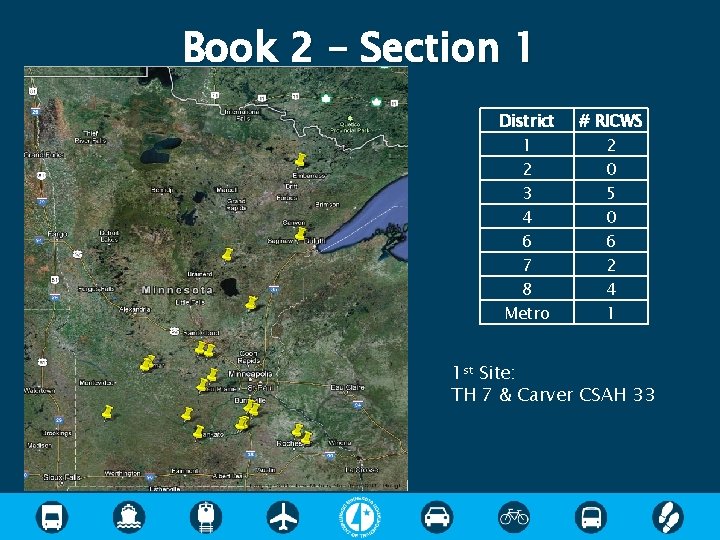
Task: Click the car icon
Action: [437, 518]
